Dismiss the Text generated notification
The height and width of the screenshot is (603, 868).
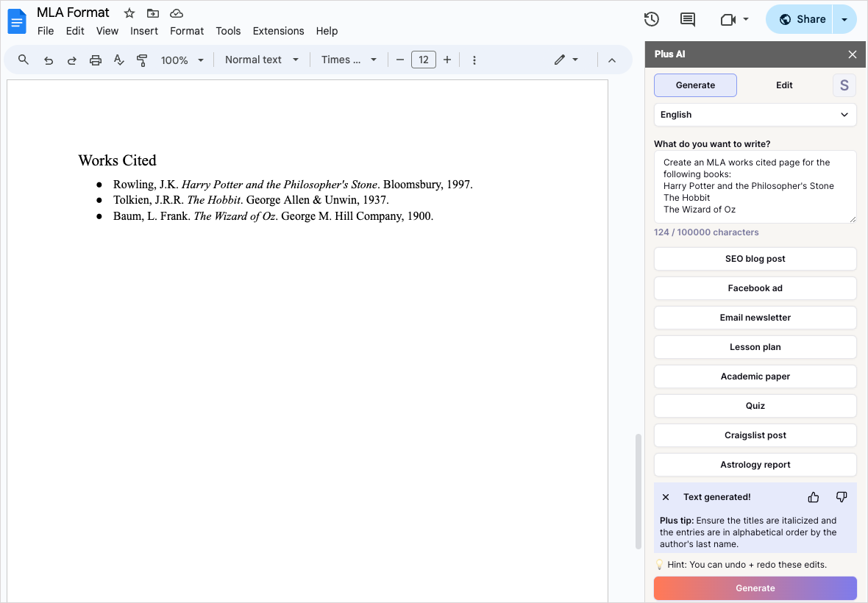tap(666, 497)
